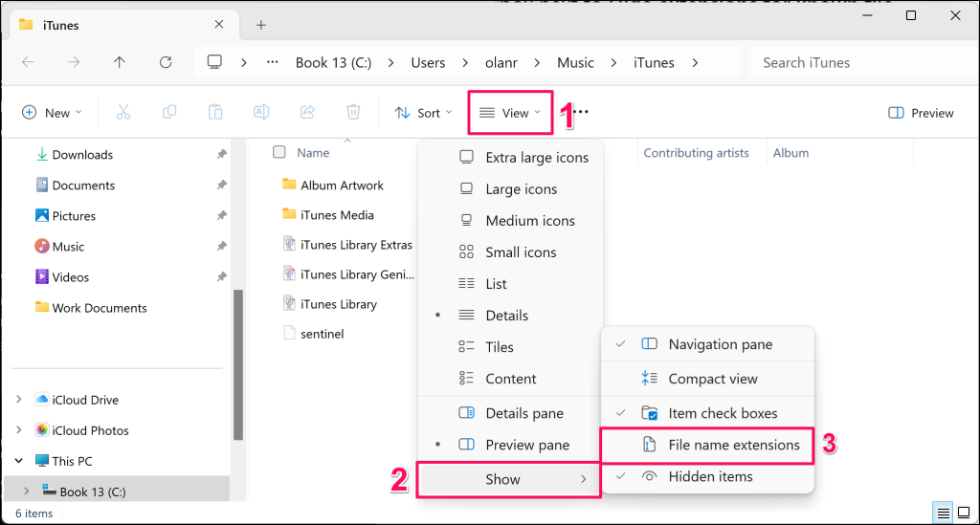The width and height of the screenshot is (980, 525).
Task: Expand breadcrumb ellipsis in address bar
Action: point(273,62)
